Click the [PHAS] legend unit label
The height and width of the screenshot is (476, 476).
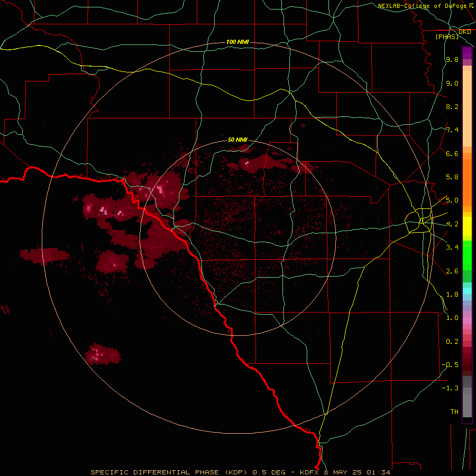[447, 36]
